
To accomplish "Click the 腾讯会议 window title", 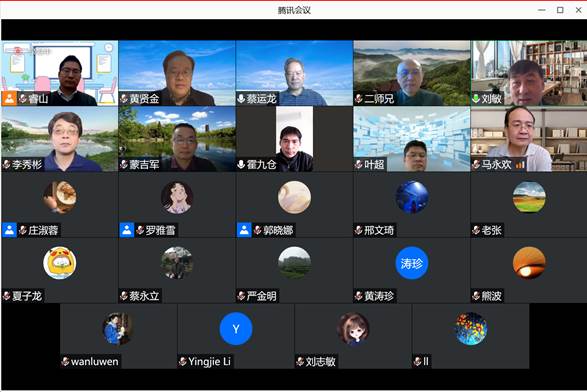I will click(294, 10).
